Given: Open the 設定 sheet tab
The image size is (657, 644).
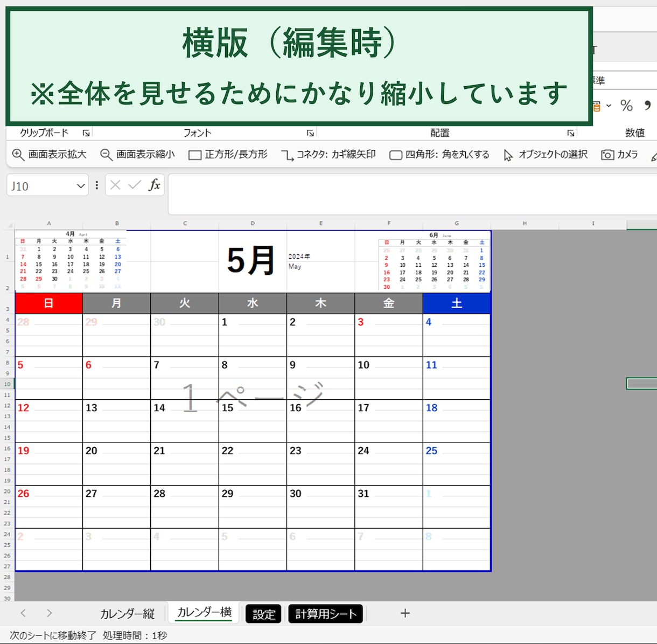Looking at the screenshot, I should (264, 614).
